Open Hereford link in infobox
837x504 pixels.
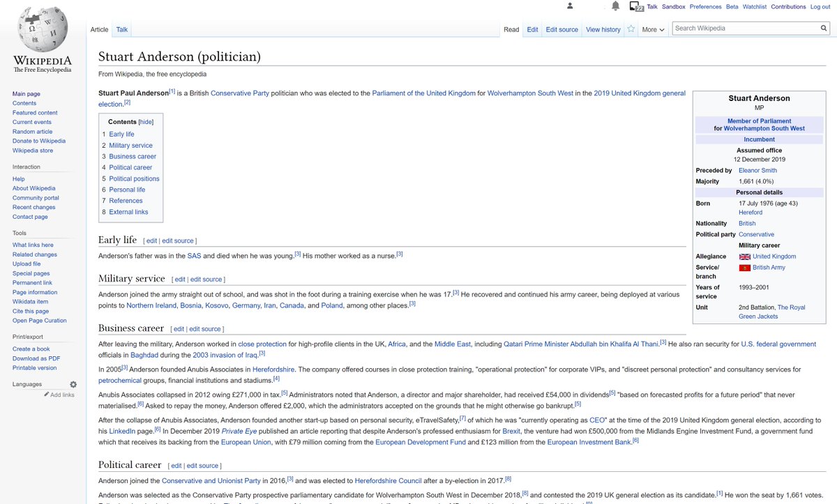[751, 213]
